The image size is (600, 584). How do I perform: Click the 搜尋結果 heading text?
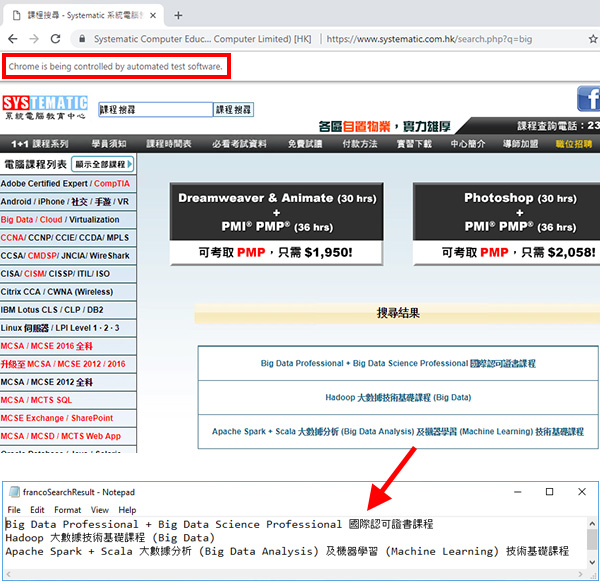(398, 313)
